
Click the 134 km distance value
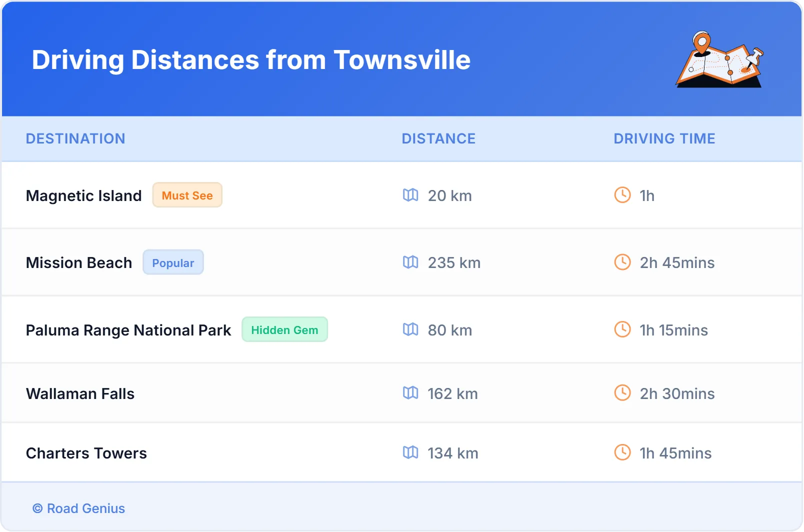click(453, 453)
